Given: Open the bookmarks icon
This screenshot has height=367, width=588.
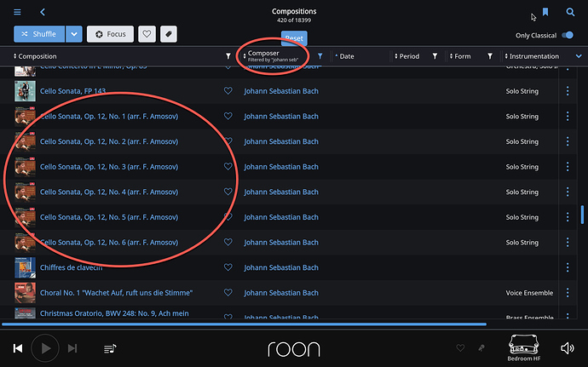Looking at the screenshot, I should (545, 12).
